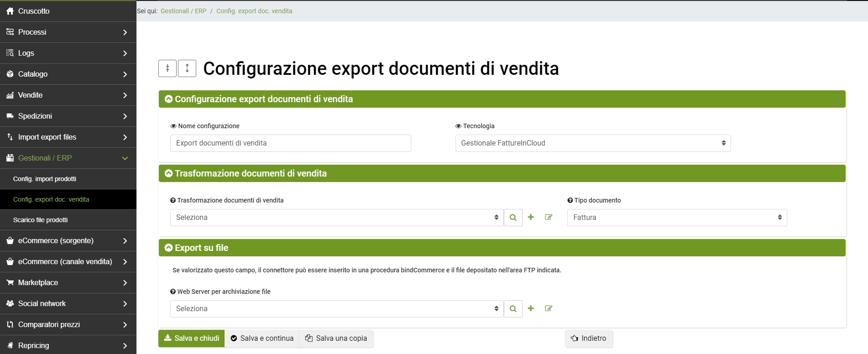This screenshot has height=354, width=868.
Task: Open Config. import prodotti menu item
Action: 45,179
